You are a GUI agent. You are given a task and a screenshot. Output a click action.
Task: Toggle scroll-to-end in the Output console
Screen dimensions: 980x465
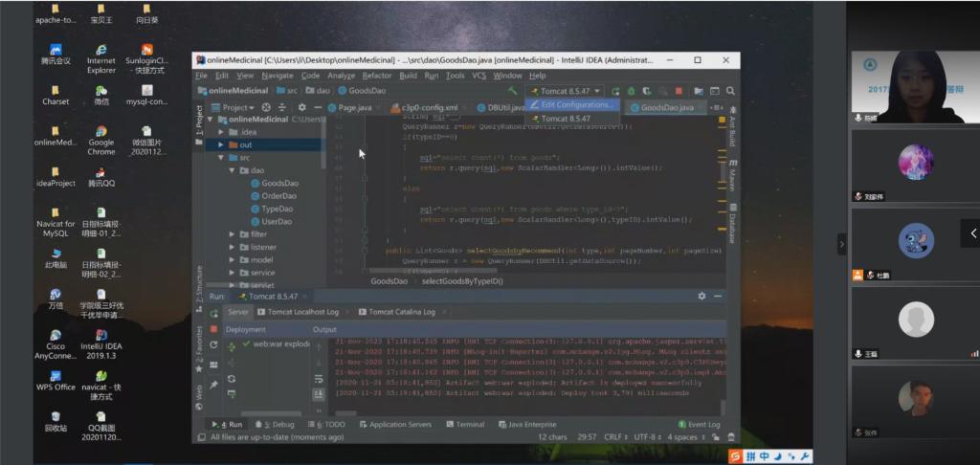319,394
